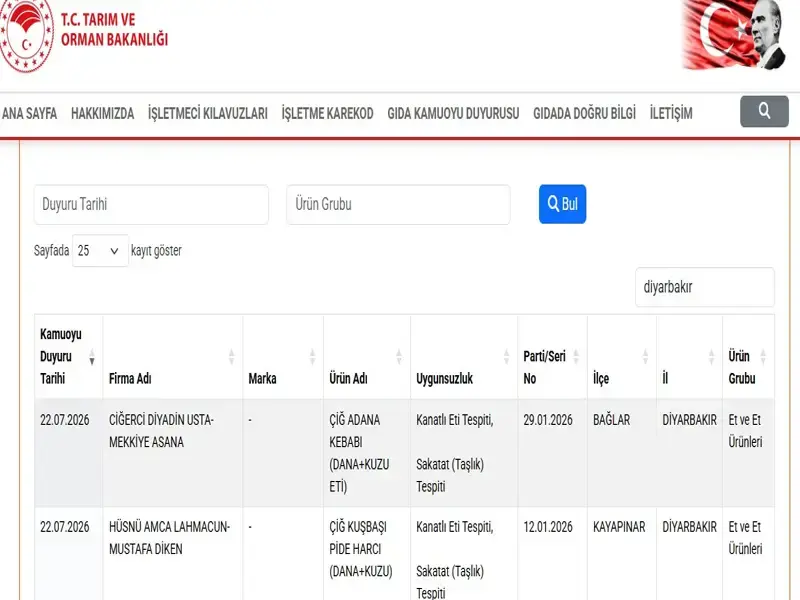Sort table by Parti/Seri No column
Screen dimensions: 800x600
coord(552,357)
